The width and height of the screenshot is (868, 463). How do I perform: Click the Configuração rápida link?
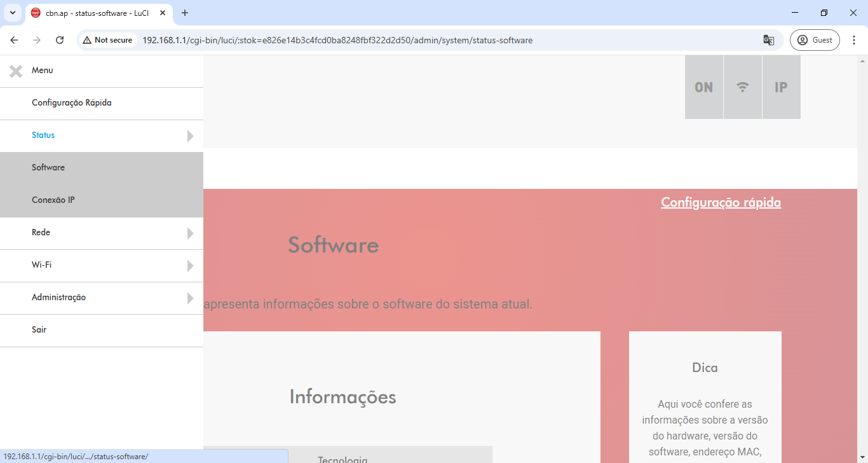(721, 202)
